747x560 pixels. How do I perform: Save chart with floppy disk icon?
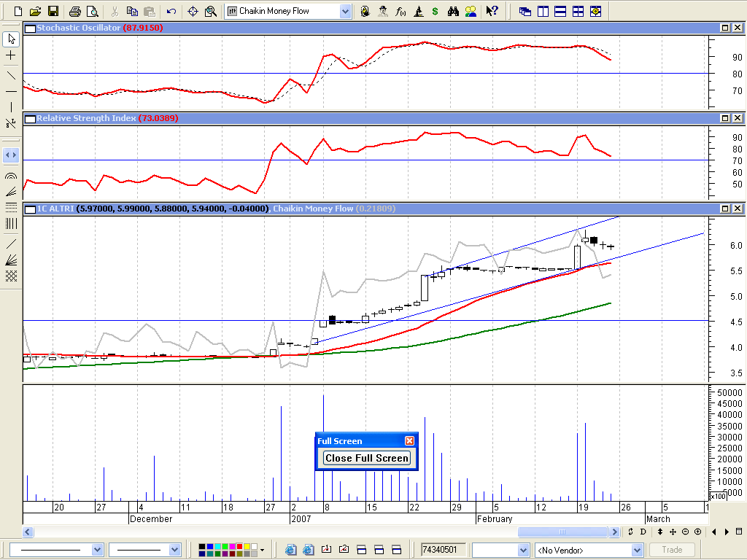(53, 11)
